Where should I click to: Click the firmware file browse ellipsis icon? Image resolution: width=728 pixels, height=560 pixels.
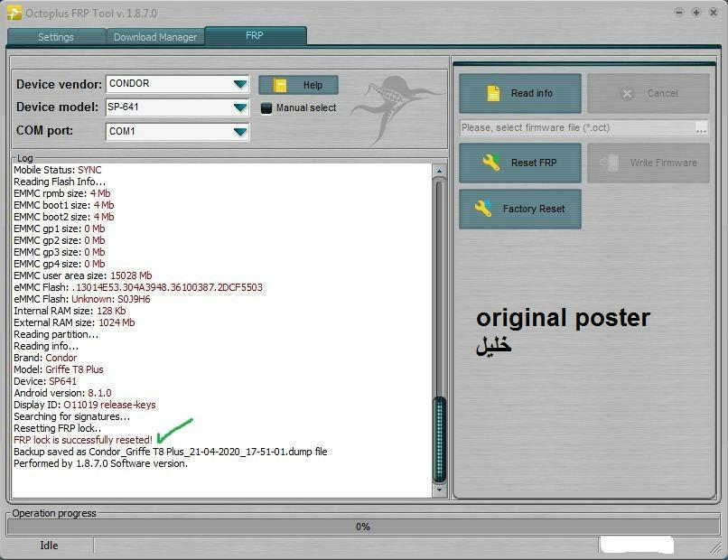click(701, 128)
